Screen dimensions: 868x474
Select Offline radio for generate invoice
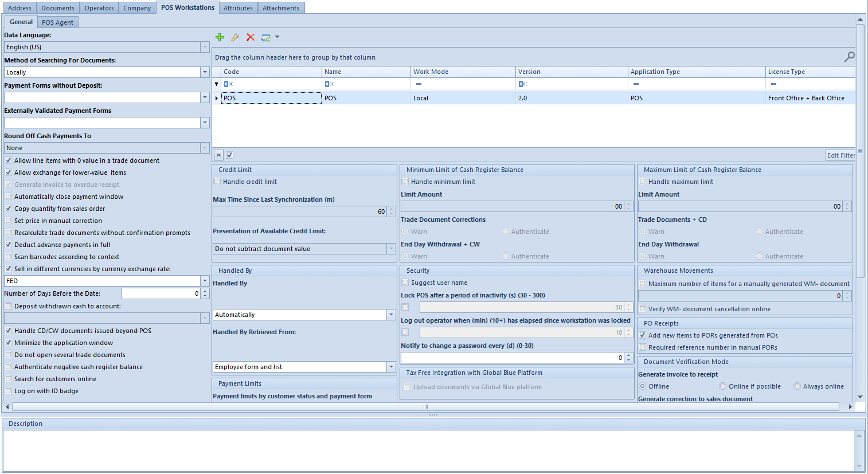643,386
